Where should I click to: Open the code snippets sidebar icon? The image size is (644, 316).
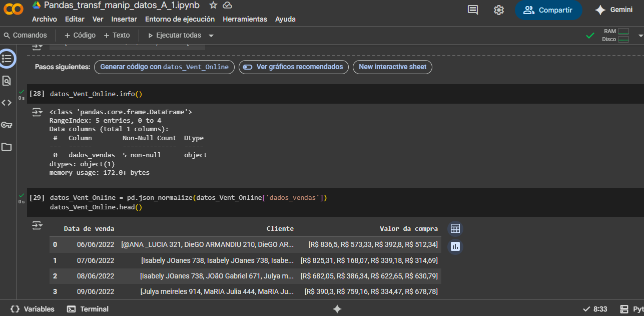7,103
